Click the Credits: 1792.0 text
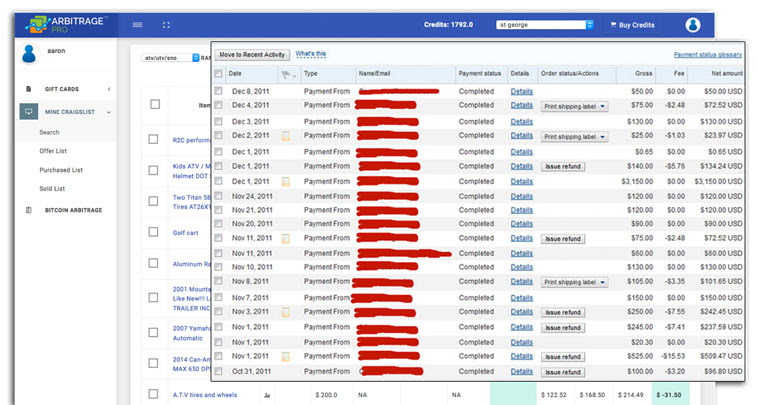 coord(448,25)
